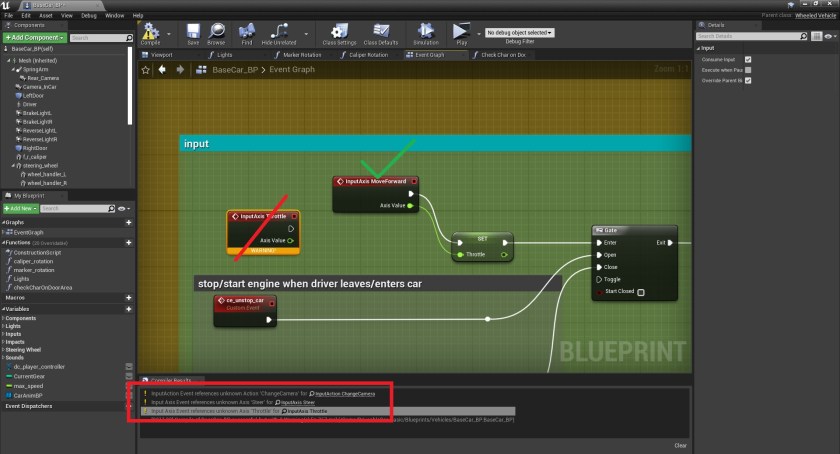Click the Compile toolbar icon
The height and width of the screenshot is (454, 840).
point(151,33)
